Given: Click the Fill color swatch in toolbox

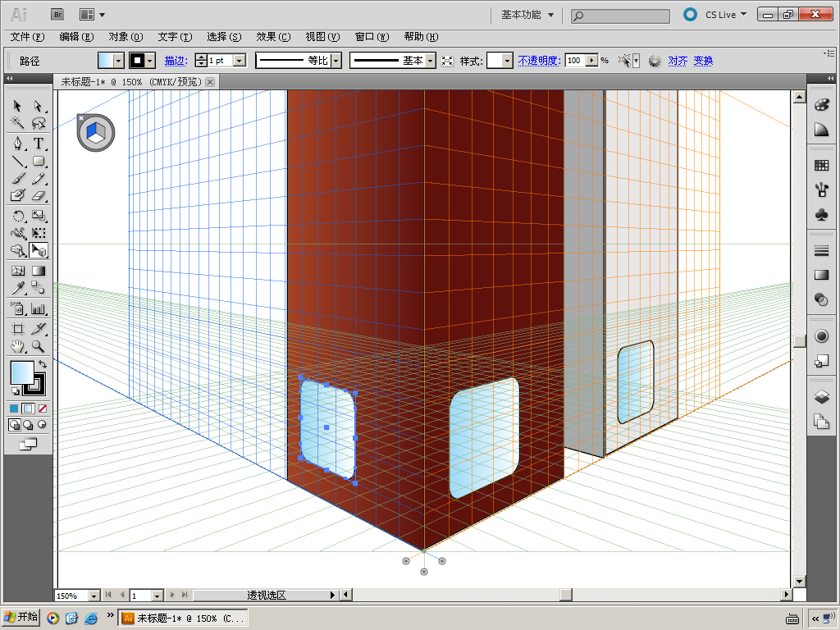Looking at the screenshot, I should pyautogui.click(x=21, y=372).
